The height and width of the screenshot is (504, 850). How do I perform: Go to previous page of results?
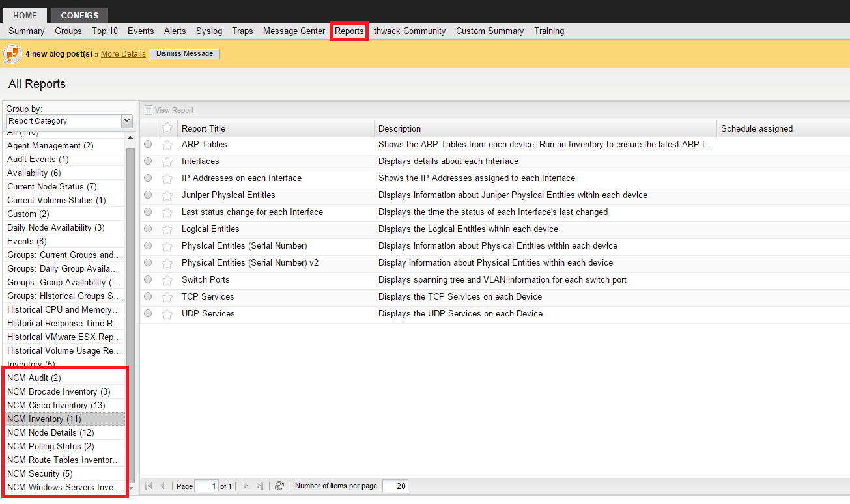pyautogui.click(x=163, y=486)
